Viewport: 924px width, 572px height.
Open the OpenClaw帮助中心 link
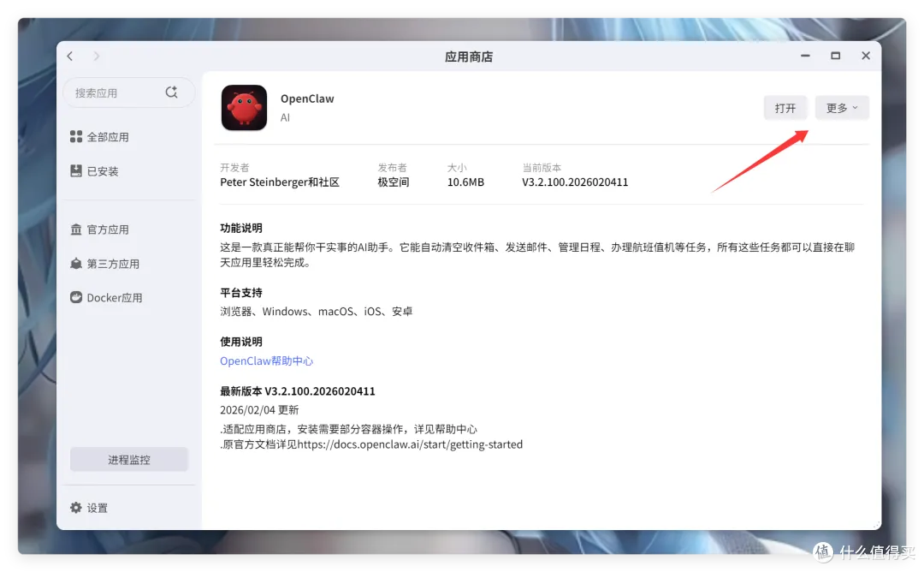(266, 360)
